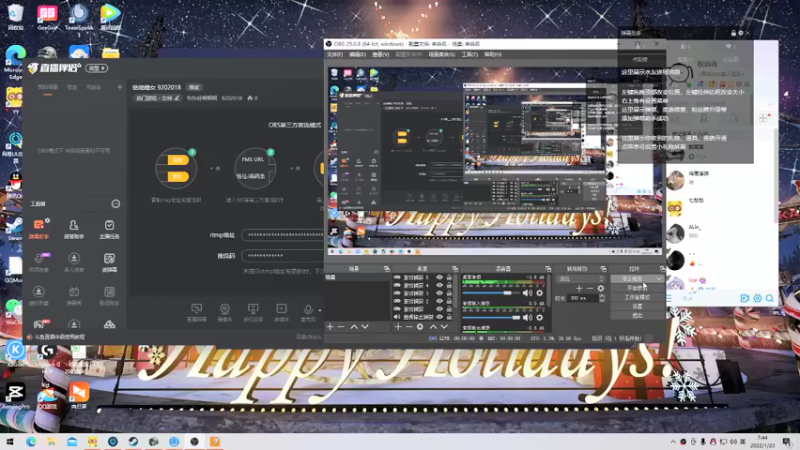This screenshot has height=450, width=800.
Task: Open the 查看(V) menu in OBS
Action: click(x=381, y=55)
